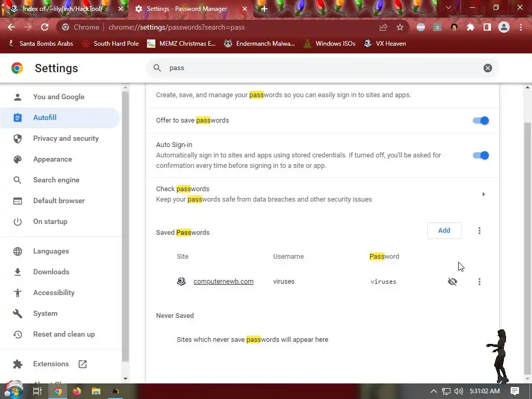Open a new tab with the plus button
Image resolution: width=532 pixels, height=399 pixels.
[x=264, y=9]
